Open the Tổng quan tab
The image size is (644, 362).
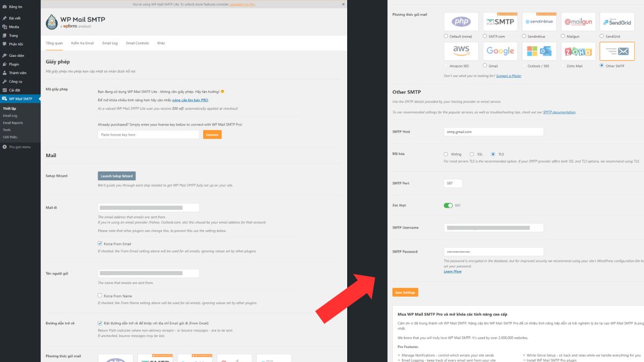54,43
